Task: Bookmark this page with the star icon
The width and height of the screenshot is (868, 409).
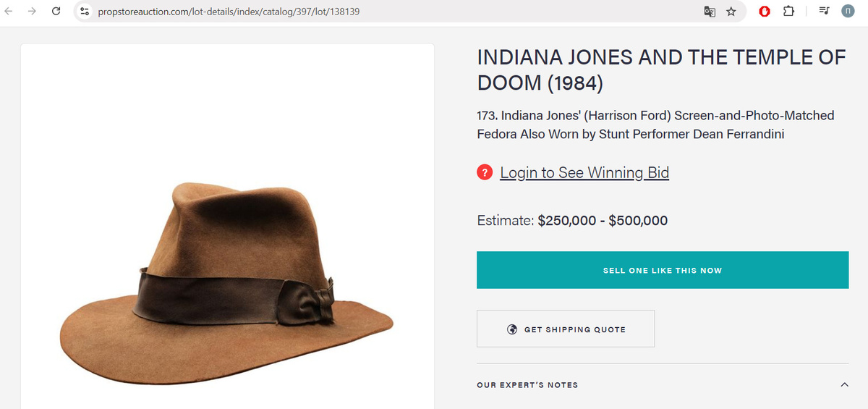Action: click(731, 12)
